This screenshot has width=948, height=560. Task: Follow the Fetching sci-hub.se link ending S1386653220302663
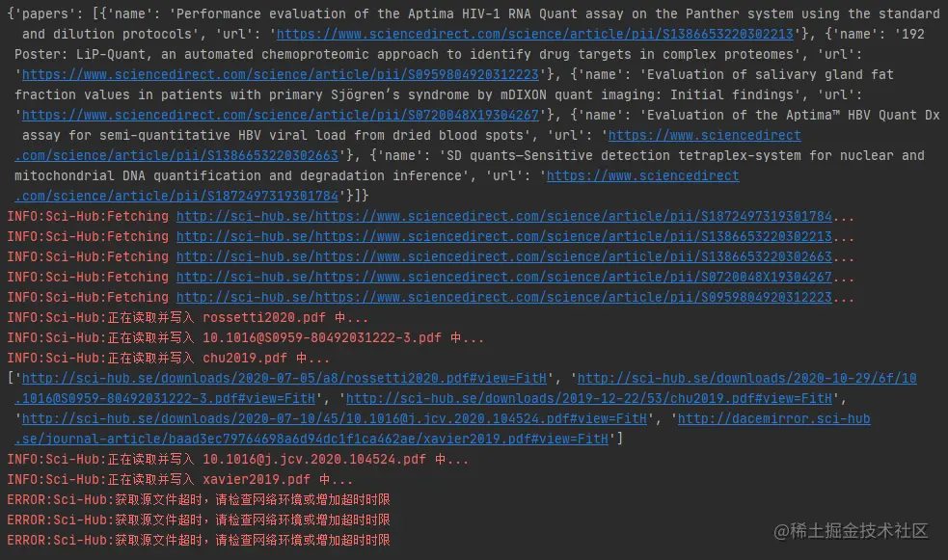[x=504, y=256]
